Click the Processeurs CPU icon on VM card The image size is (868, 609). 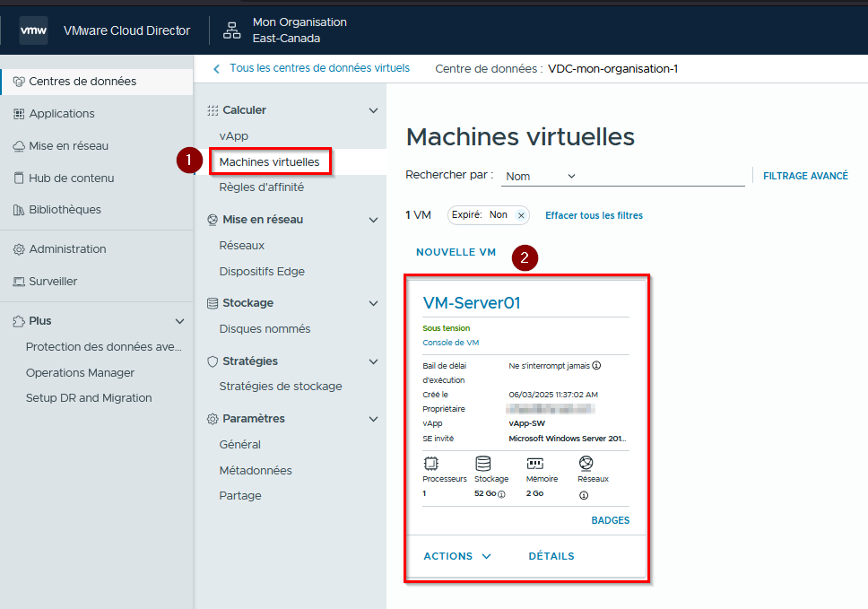point(430,463)
